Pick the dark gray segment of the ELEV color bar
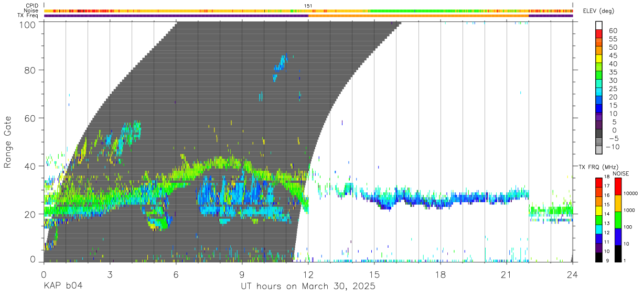This screenshot has height=297, width=644. click(x=599, y=134)
